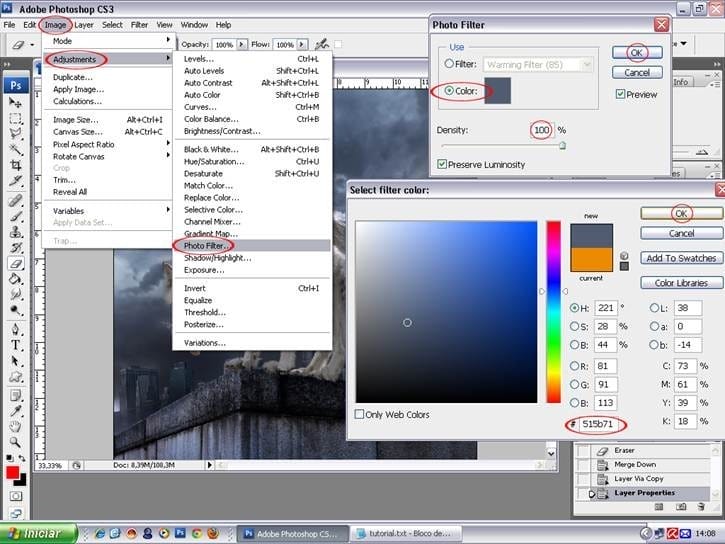
Task: Choose the R red radio button
Action: (574, 366)
